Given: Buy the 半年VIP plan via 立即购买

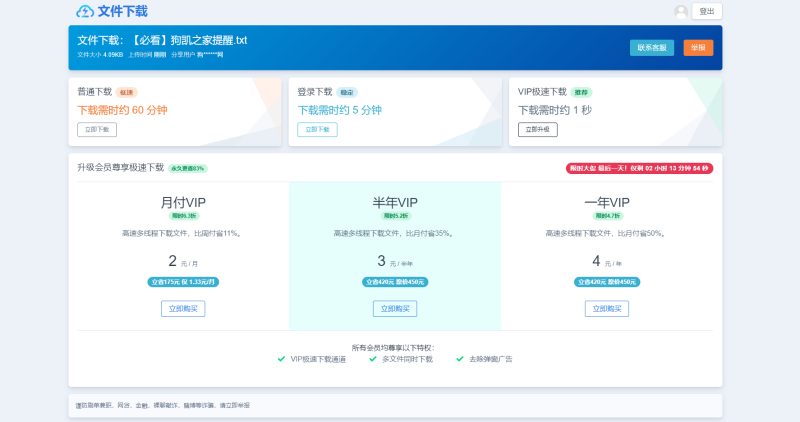Looking at the screenshot, I should 394,308.
